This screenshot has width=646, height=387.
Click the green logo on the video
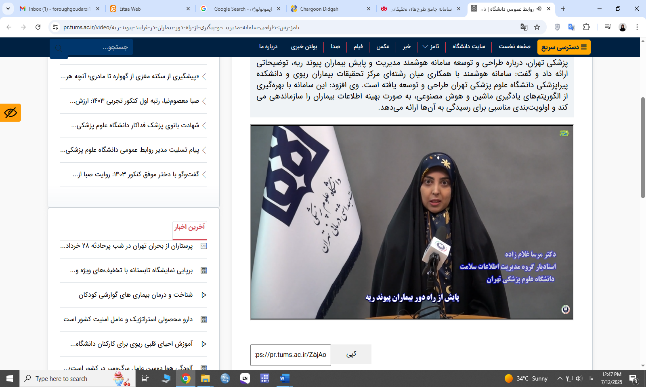564,133
